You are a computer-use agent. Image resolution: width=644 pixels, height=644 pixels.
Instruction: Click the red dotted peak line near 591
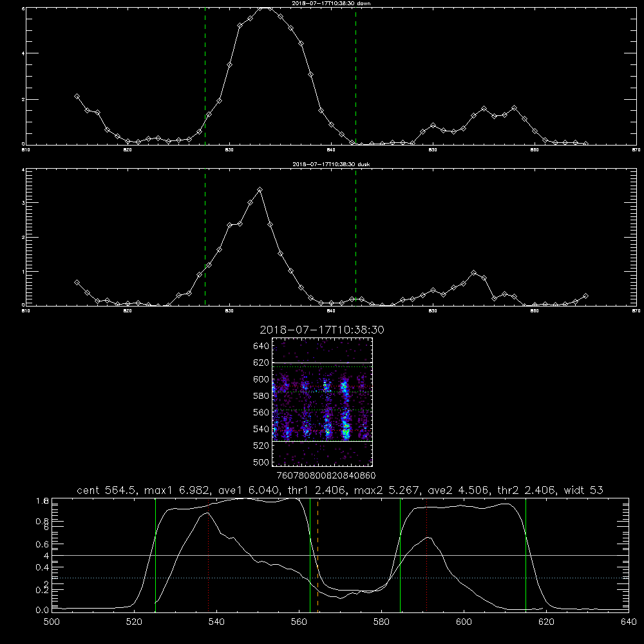[x=427, y=555]
